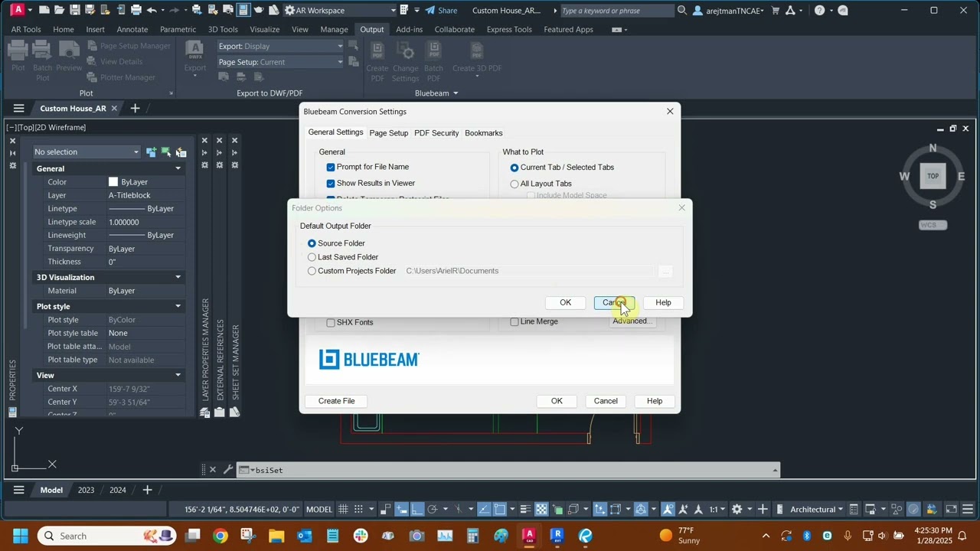The image size is (980, 551).
Task: Click the Batch PDF Bluebeam icon
Action: point(434,52)
